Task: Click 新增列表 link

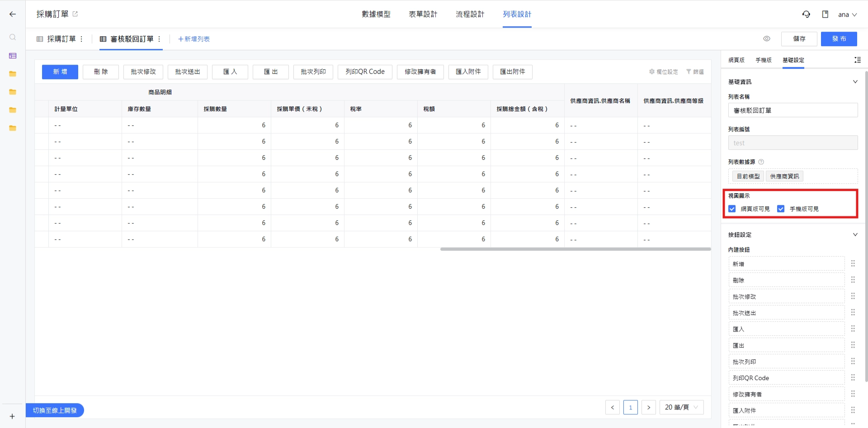Action: pos(194,39)
